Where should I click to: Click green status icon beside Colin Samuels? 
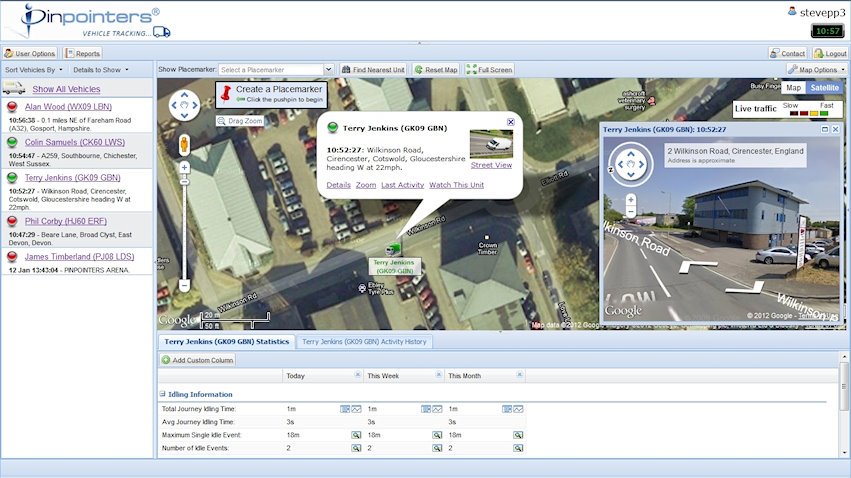point(12,142)
